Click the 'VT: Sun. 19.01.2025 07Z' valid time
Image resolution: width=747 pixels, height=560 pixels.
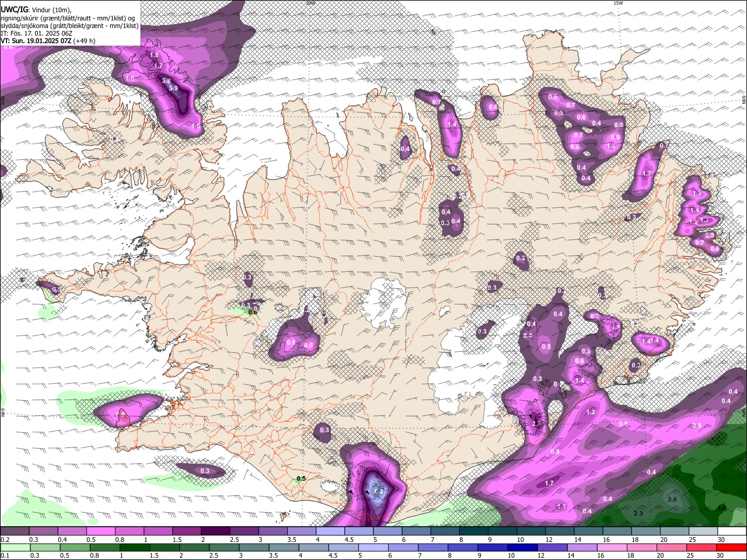37,41
